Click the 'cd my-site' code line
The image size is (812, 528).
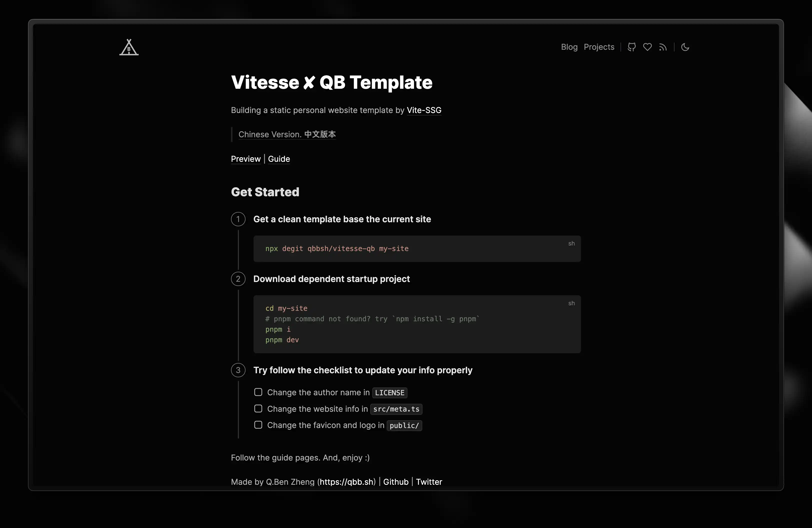coord(286,308)
